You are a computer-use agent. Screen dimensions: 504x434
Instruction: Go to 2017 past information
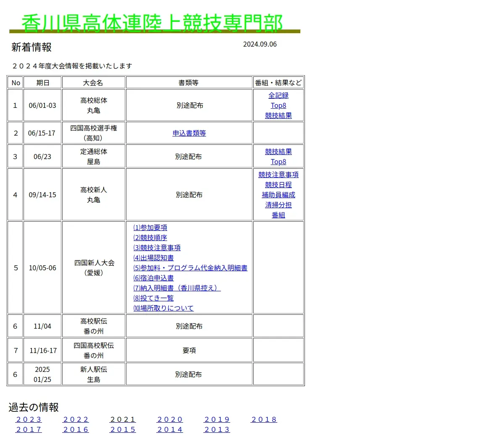coord(29,429)
